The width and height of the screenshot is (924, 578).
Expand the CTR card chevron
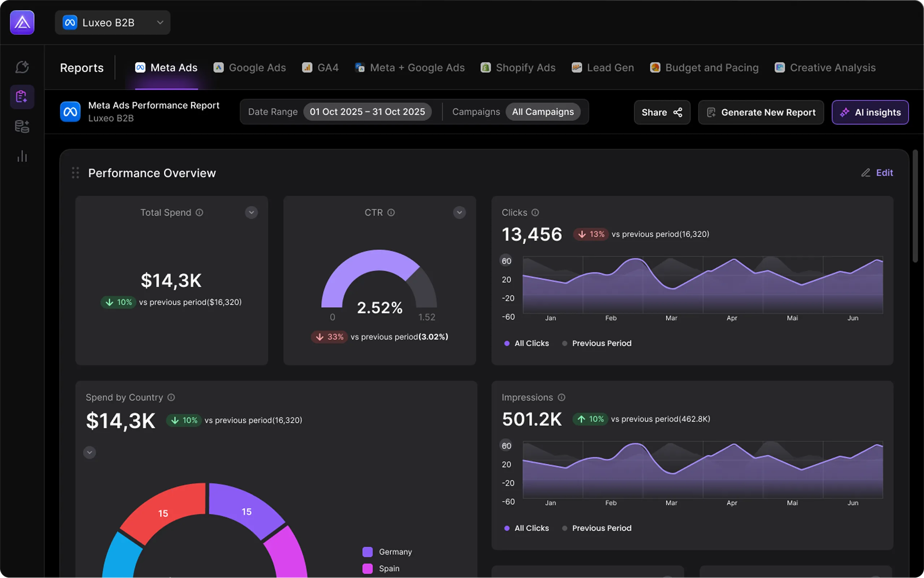[459, 213]
